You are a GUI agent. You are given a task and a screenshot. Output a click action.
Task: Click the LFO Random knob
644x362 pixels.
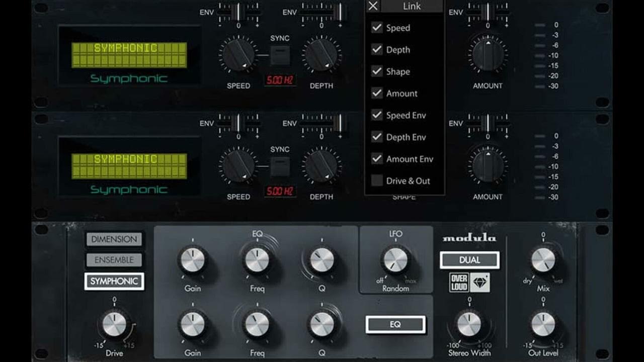tap(396, 260)
